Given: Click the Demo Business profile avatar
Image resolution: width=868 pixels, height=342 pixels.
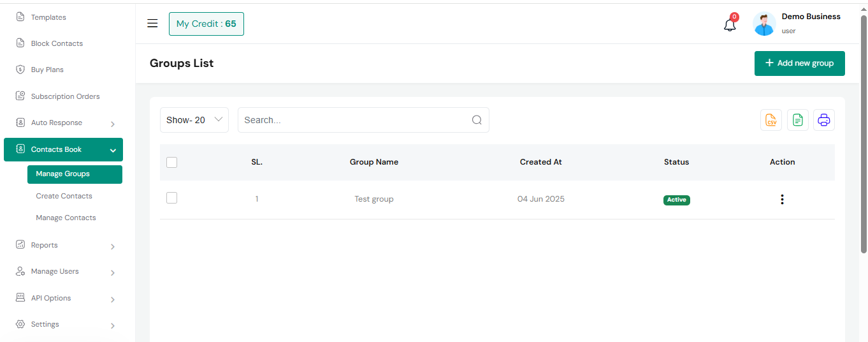Looking at the screenshot, I should pos(764,24).
